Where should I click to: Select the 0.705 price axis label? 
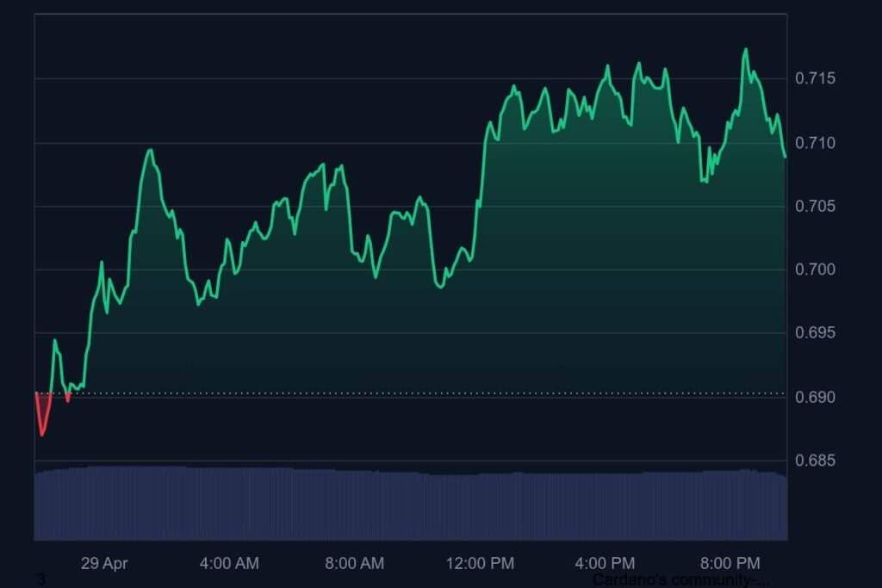pyautogui.click(x=815, y=207)
